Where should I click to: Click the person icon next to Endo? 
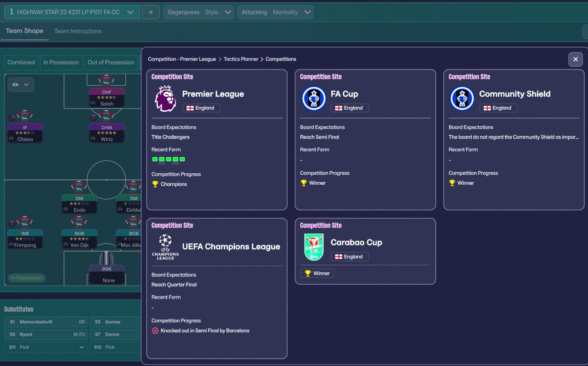(x=66, y=210)
